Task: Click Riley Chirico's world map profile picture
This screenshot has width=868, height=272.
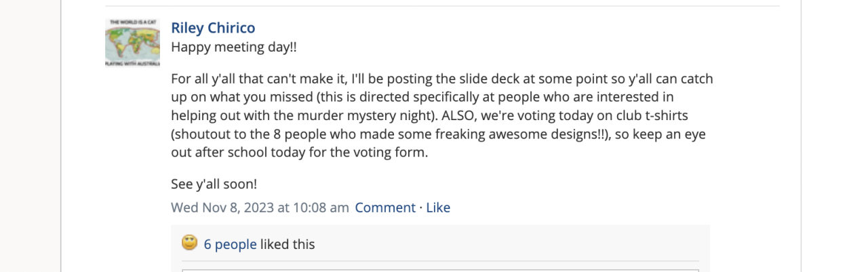Action: 132,42
